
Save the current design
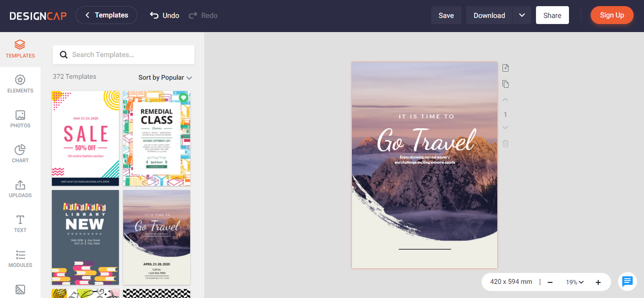(446, 15)
